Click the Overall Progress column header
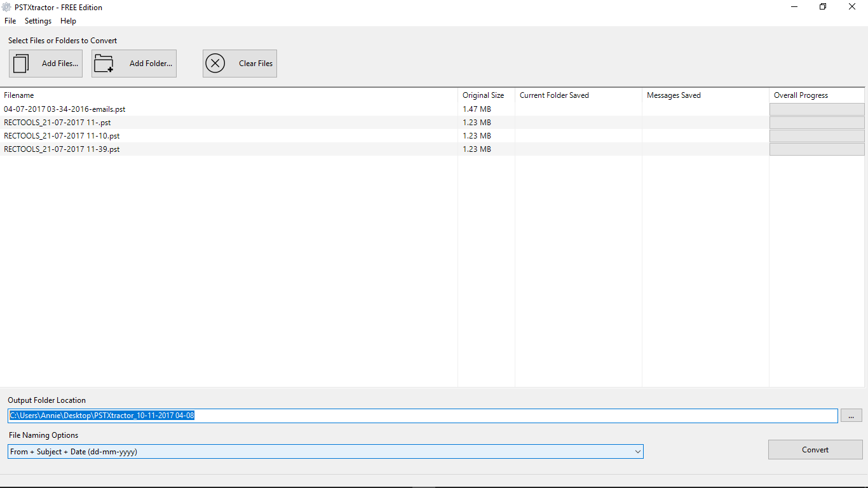868x488 pixels. (801, 95)
